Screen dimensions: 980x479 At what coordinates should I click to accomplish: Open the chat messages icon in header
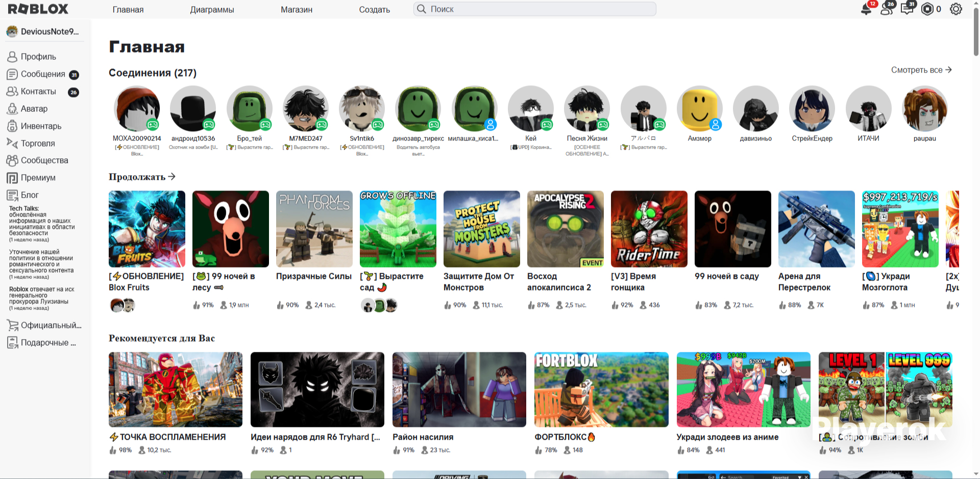908,9
